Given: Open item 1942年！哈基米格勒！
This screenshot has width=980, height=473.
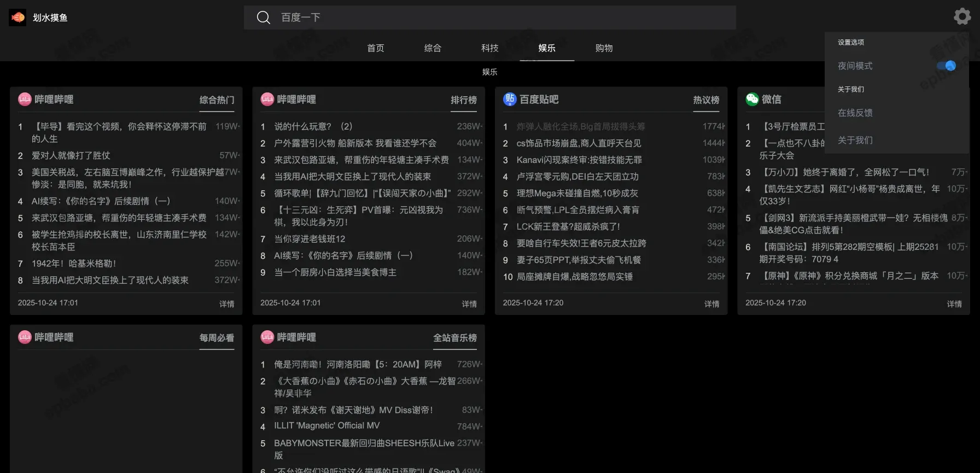Looking at the screenshot, I should click(x=74, y=263).
